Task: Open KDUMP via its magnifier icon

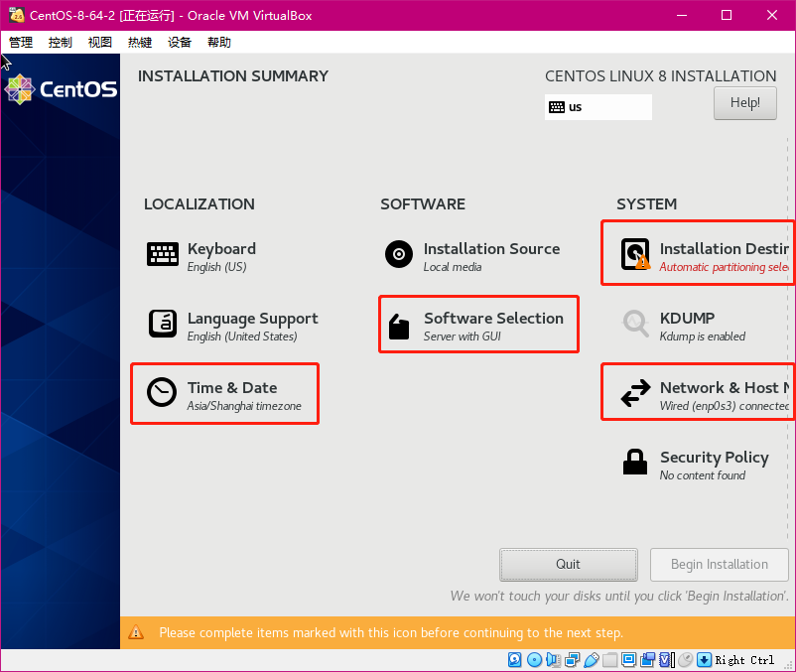Action: 635,324
